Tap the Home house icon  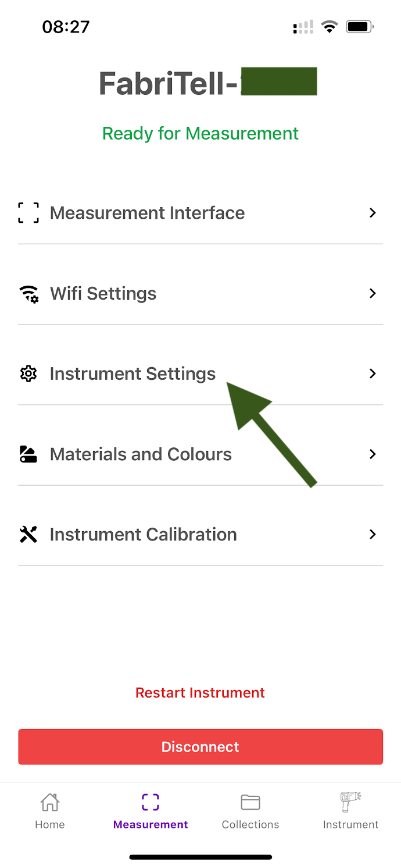(x=50, y=803)
